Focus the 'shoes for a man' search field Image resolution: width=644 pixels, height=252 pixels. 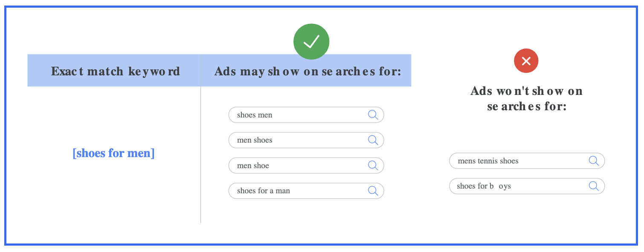[306, 191]
